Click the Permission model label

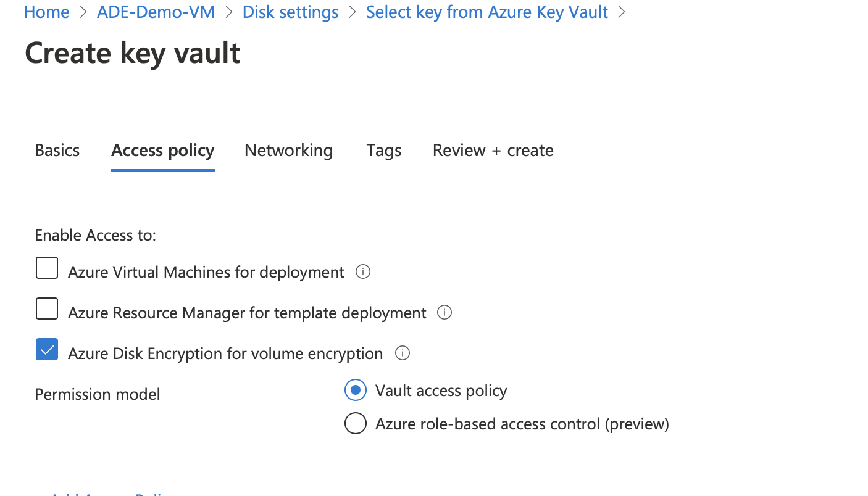98,394
